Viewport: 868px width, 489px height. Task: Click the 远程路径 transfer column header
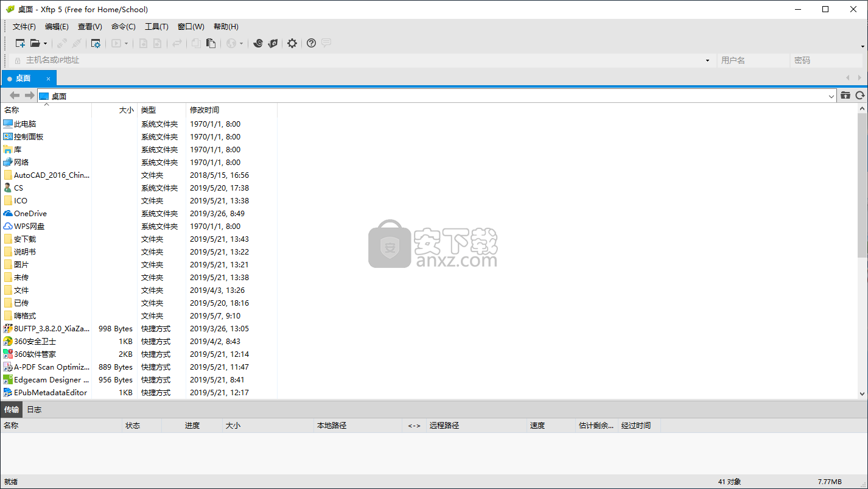pyautogui.click(x=476, y=426)
